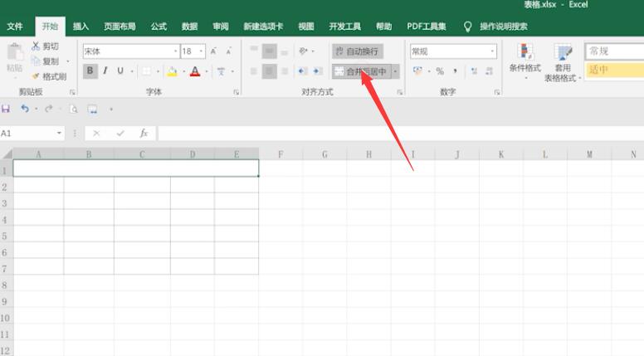
Task: Open the File (文件) tab
Action: (x=15, y=27)
